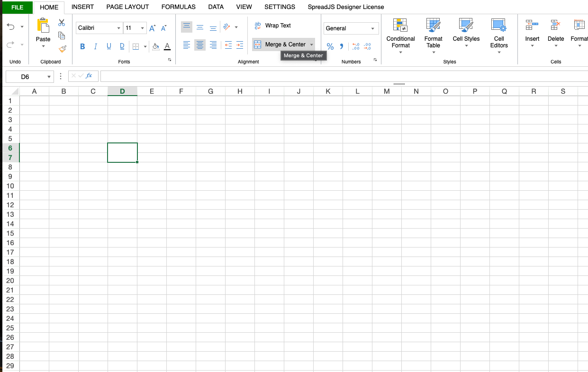The image size is (588, 372).
Task: Click the Percent Style icon
Action: pos(330,46)
